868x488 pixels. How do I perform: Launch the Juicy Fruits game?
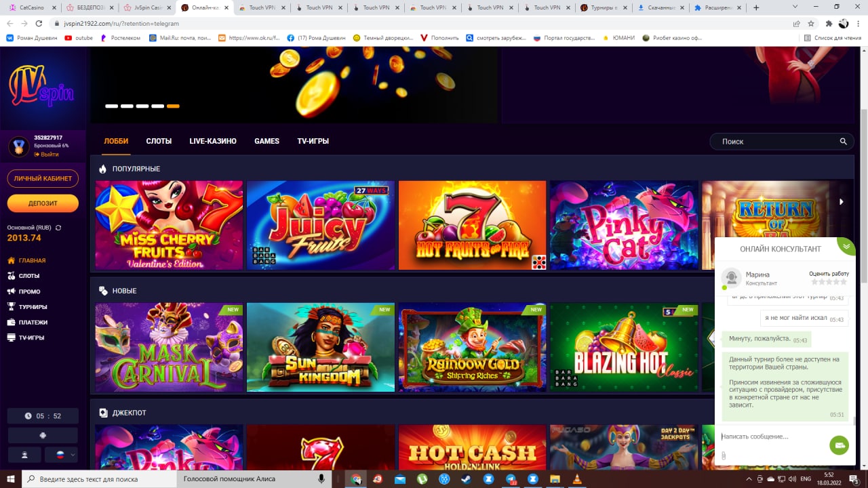tap(321, 226)
